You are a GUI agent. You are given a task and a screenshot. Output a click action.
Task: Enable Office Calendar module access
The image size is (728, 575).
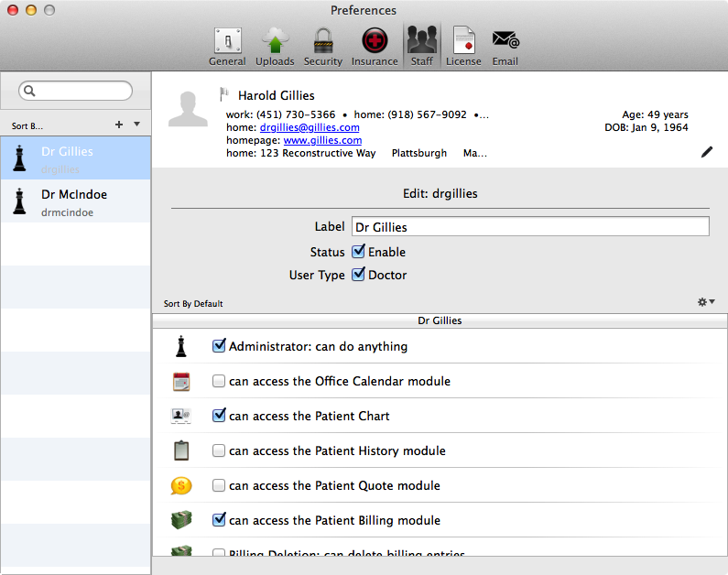pos(219,381)
